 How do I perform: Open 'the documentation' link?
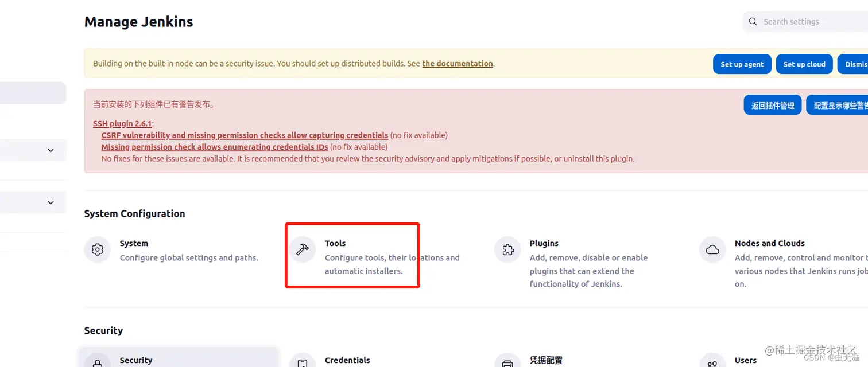(458, 64)
